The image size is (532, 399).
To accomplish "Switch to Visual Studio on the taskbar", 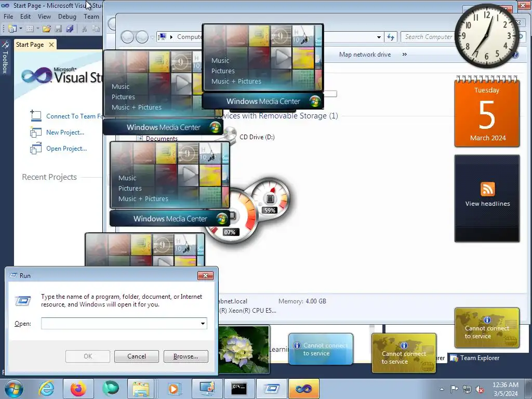I will pyautogui.click(x=303, y=389).
